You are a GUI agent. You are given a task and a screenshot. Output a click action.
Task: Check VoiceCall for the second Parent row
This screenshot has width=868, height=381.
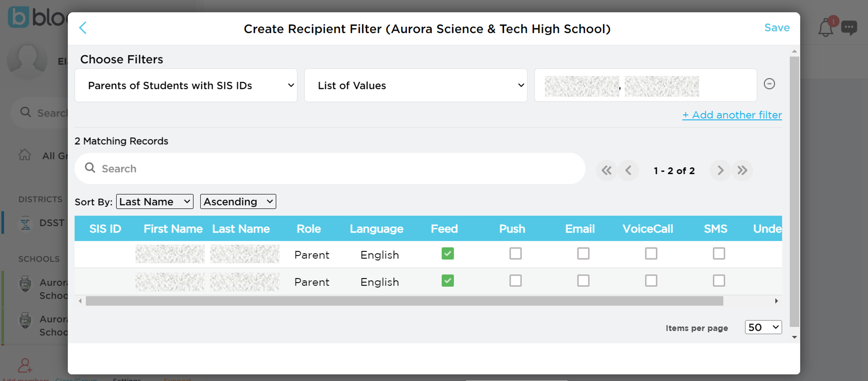[651, 281]
